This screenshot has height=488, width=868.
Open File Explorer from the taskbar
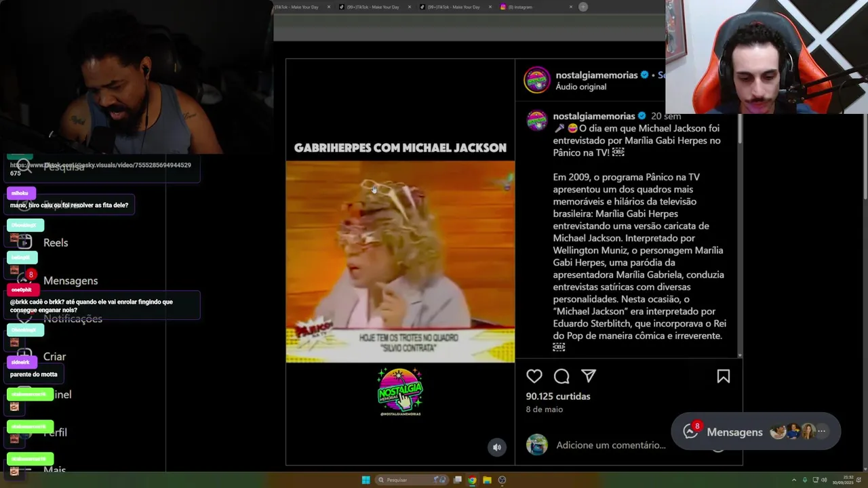(x=487, y=480)
